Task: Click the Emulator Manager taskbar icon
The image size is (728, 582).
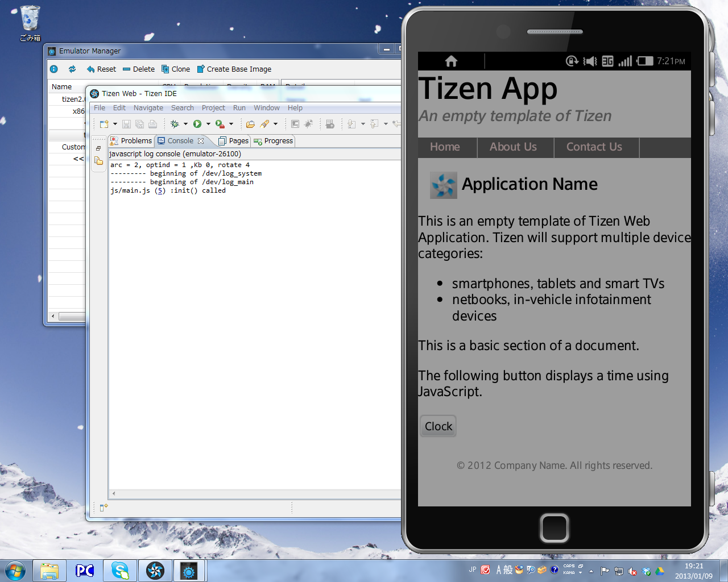Action: pyautogui.click(x=189, y=571)
